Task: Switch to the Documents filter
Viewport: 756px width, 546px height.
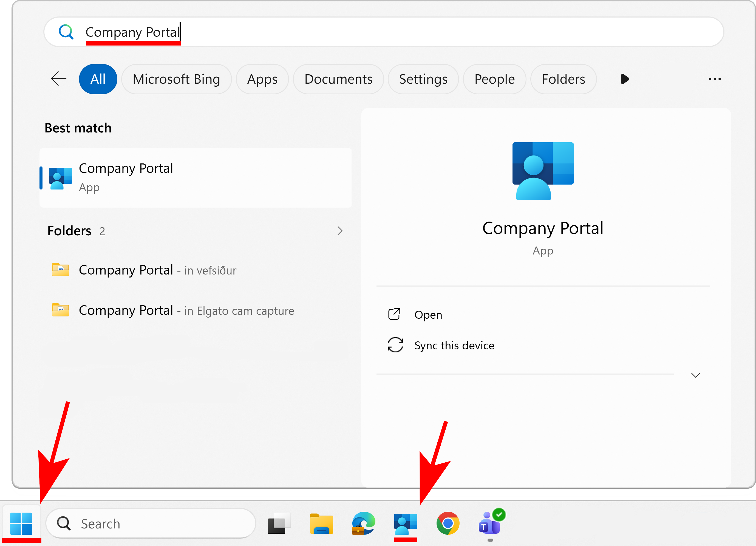Action: [x=338, y=79]
